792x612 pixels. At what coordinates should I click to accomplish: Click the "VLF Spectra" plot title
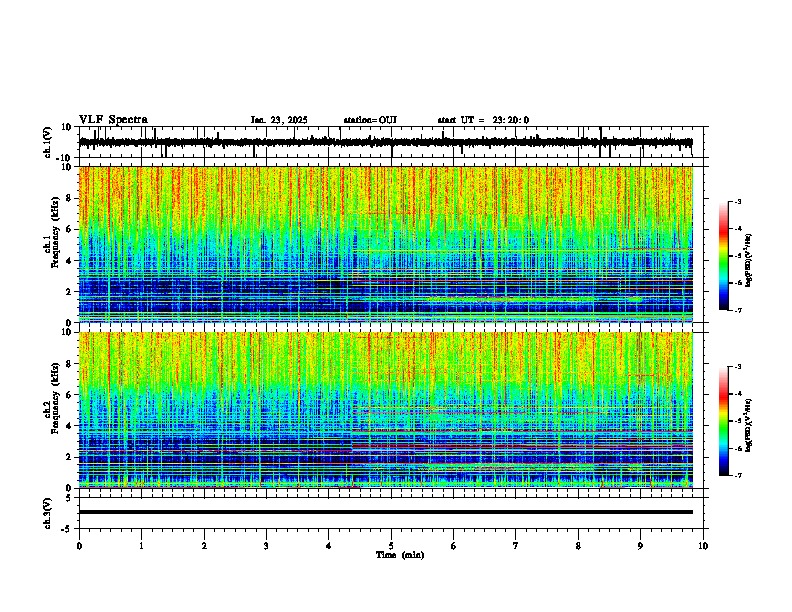point(114,120)
